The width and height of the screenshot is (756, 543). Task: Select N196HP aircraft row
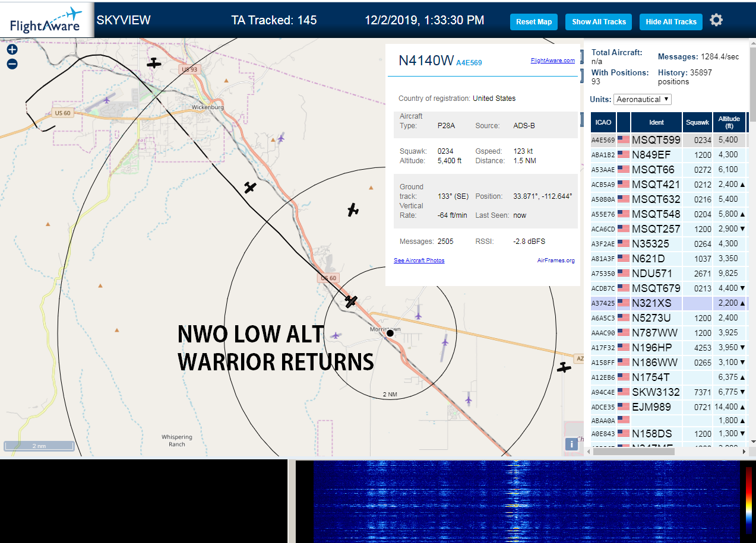pyautogui.click(x=669, y=348)
